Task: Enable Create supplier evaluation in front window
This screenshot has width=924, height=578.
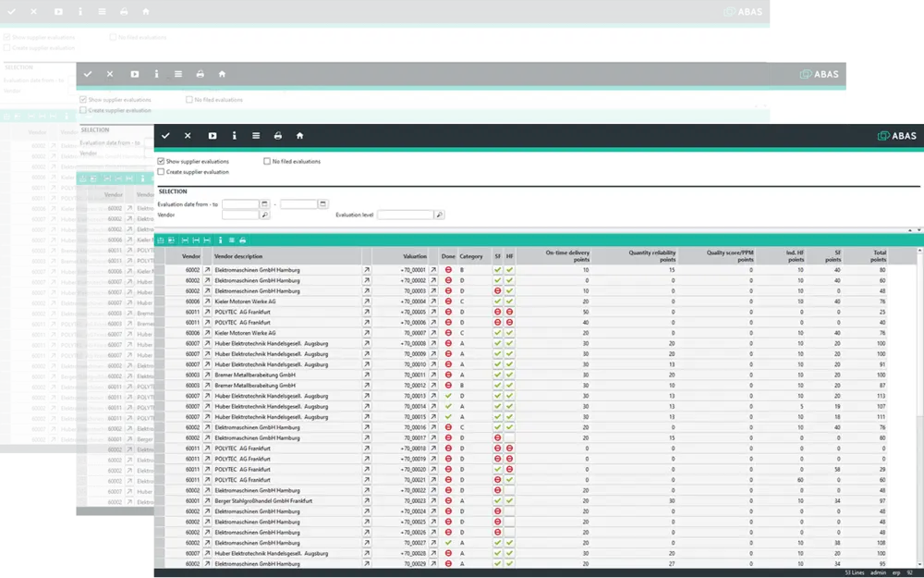Action: point(161,172)
